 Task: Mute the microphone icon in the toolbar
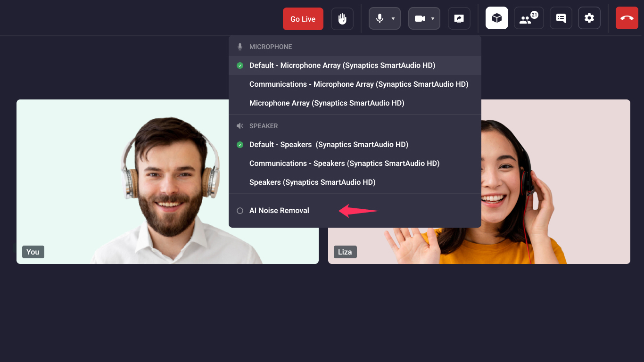pyautogui.click(x=380, y=19)
